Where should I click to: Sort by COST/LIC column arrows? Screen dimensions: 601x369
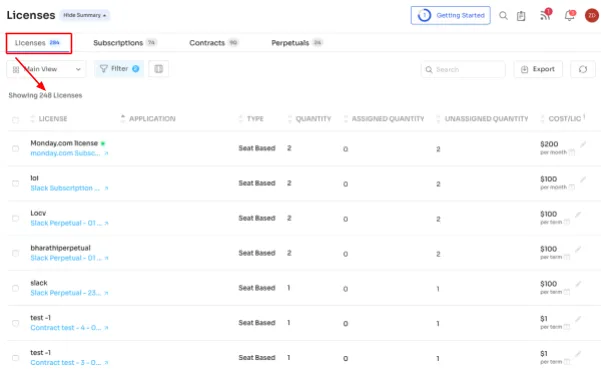[542, 119]
